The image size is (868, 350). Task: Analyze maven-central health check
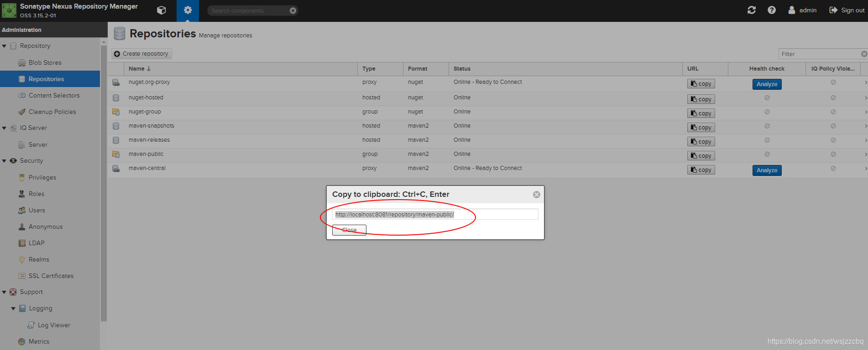coord(767,170)
